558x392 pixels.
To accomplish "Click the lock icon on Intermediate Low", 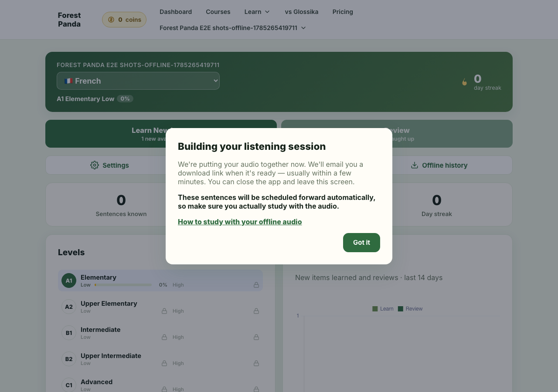I will point(164,337).
